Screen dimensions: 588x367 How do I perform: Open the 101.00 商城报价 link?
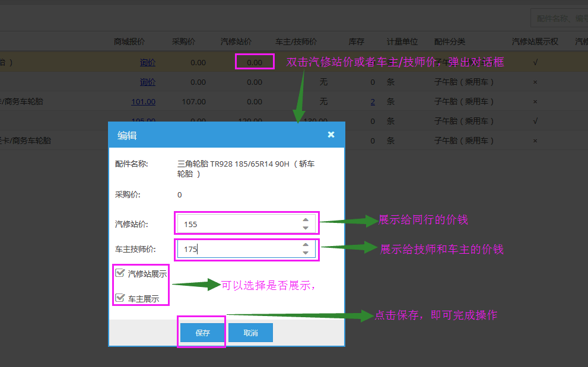coord(143,101)
